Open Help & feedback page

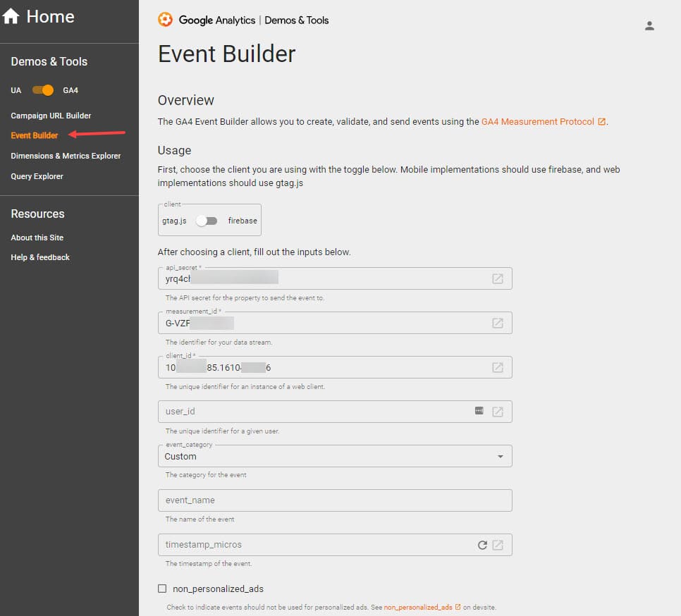point(40,257)
